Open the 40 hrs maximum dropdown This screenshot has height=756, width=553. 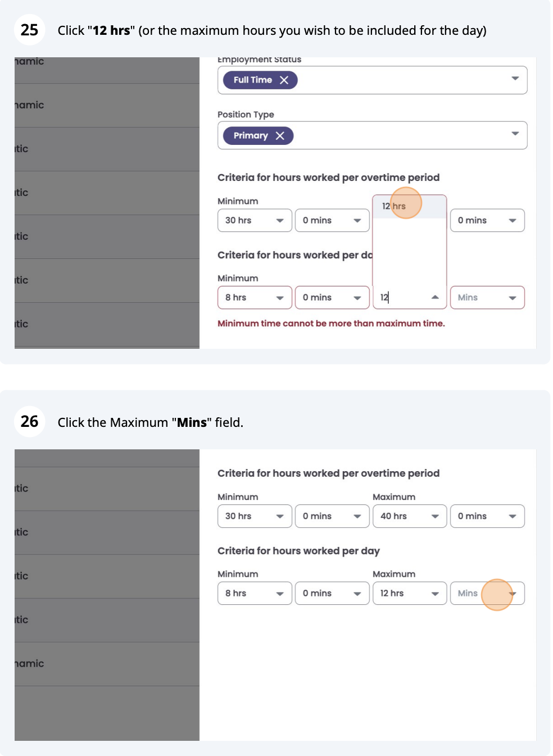tap(409, 516)
